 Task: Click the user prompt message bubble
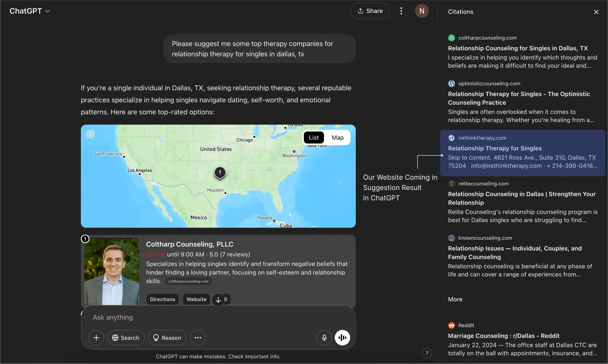point(259,49)
